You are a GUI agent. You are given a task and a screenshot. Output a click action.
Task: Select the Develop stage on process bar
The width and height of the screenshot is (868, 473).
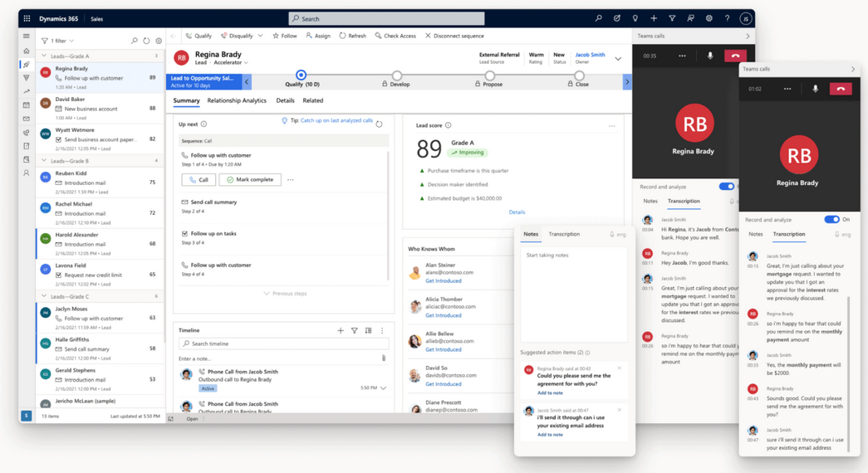397,77
